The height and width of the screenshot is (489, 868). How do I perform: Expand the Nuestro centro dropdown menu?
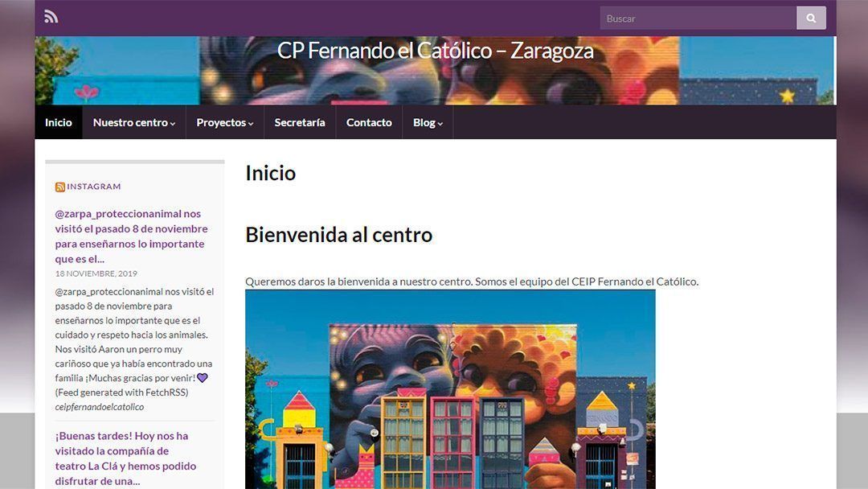[x=134, y=122]
